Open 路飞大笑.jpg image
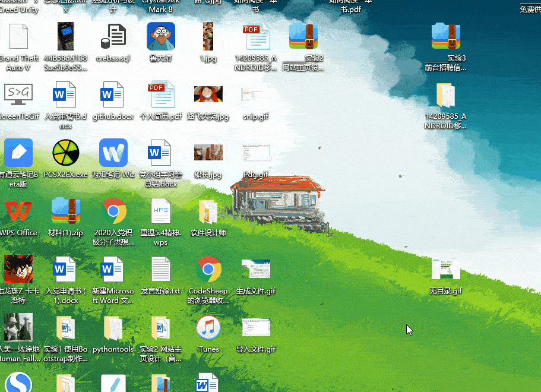 coord(208,94)
